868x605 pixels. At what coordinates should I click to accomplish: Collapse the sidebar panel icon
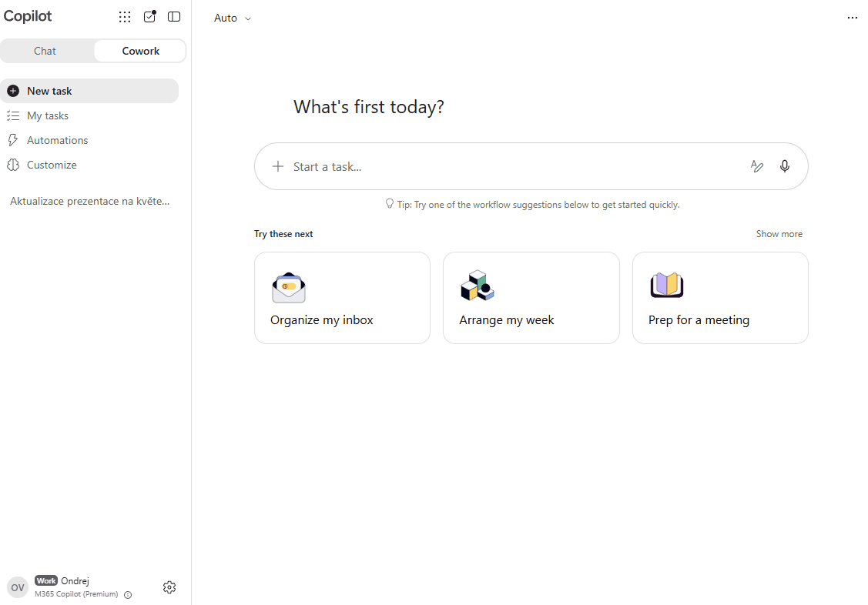174,17
